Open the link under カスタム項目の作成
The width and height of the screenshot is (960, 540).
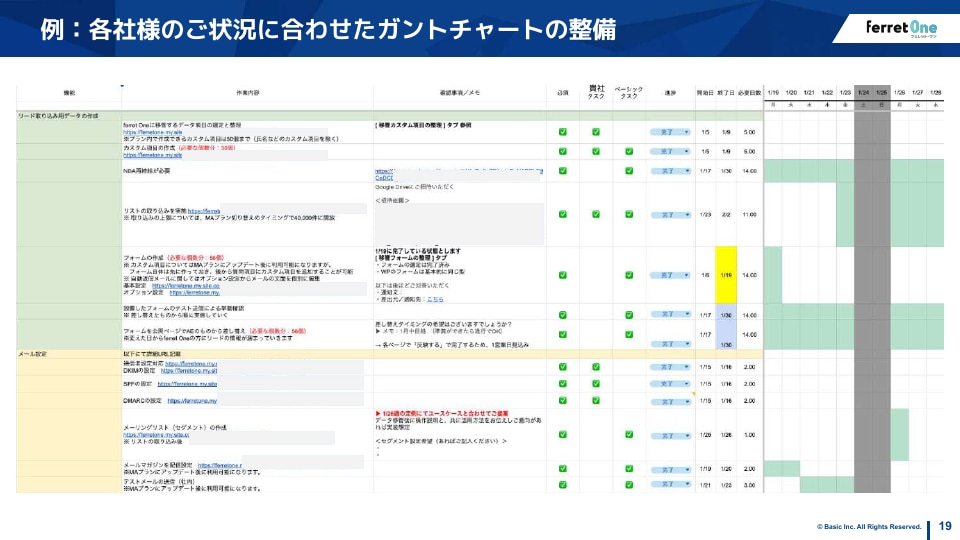152,156
